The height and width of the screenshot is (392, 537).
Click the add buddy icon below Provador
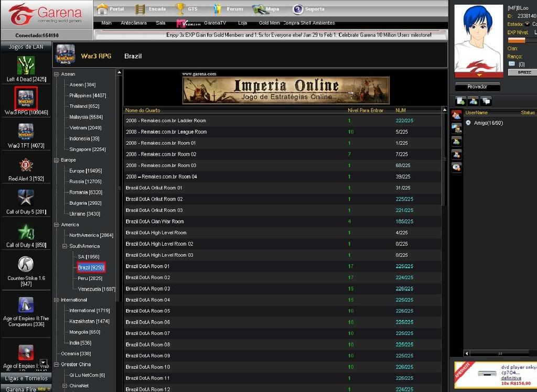474,101
